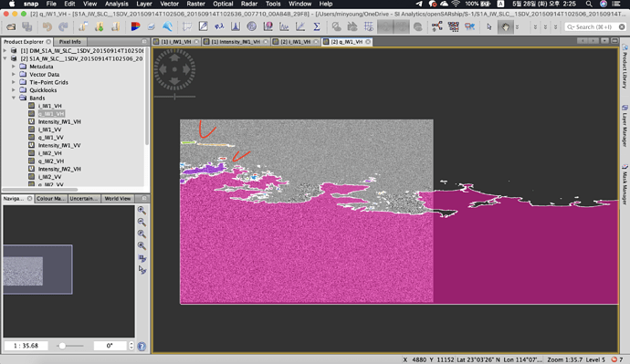Viewport: 630px width, 364px height.
Task: Open the RGB image window icon
Action: pyautogui.click(x=135, y=26)
